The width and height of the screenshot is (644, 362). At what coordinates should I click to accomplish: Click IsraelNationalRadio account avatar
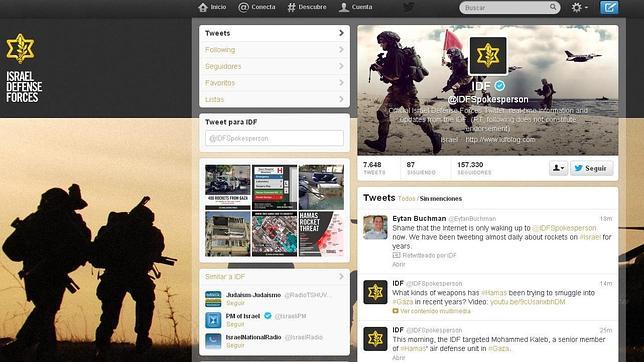point(213,341)
